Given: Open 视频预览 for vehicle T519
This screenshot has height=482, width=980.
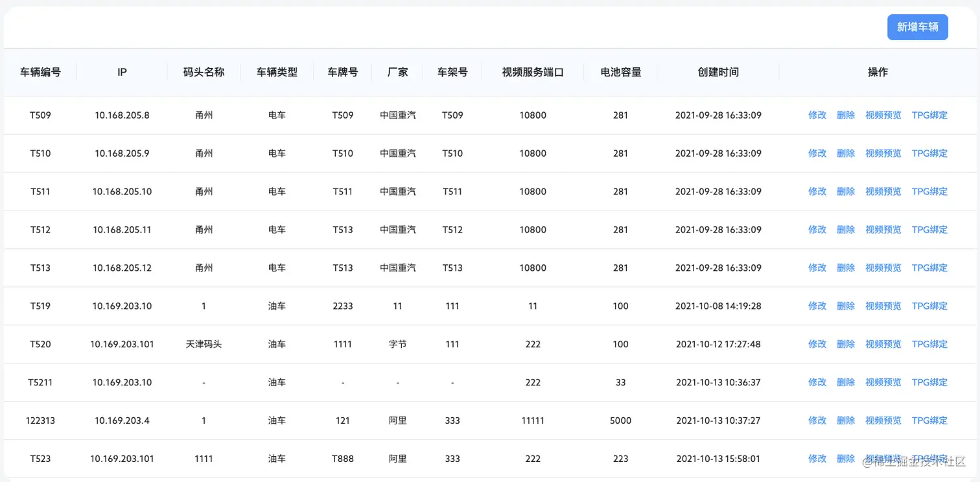Looking at the screenshot, I should [x=883, y=306].
